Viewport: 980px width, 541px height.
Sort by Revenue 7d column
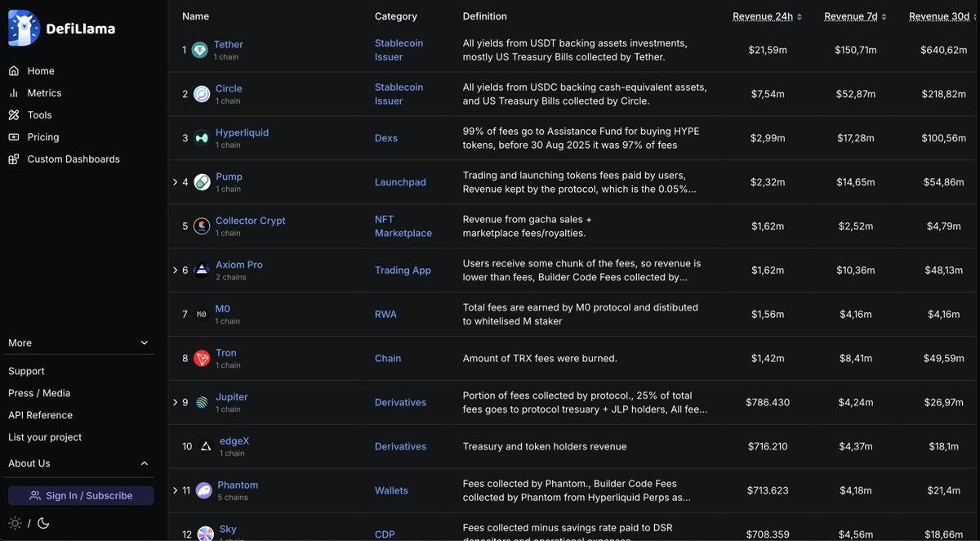[855, 16]
